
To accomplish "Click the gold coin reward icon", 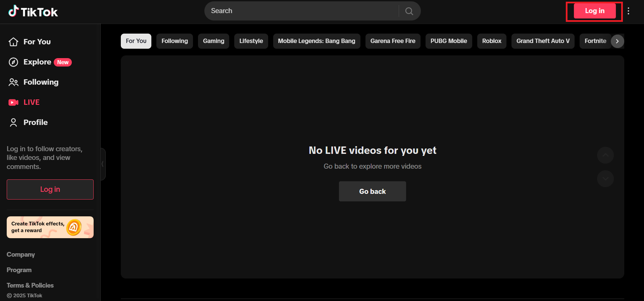I will point(74,227).
